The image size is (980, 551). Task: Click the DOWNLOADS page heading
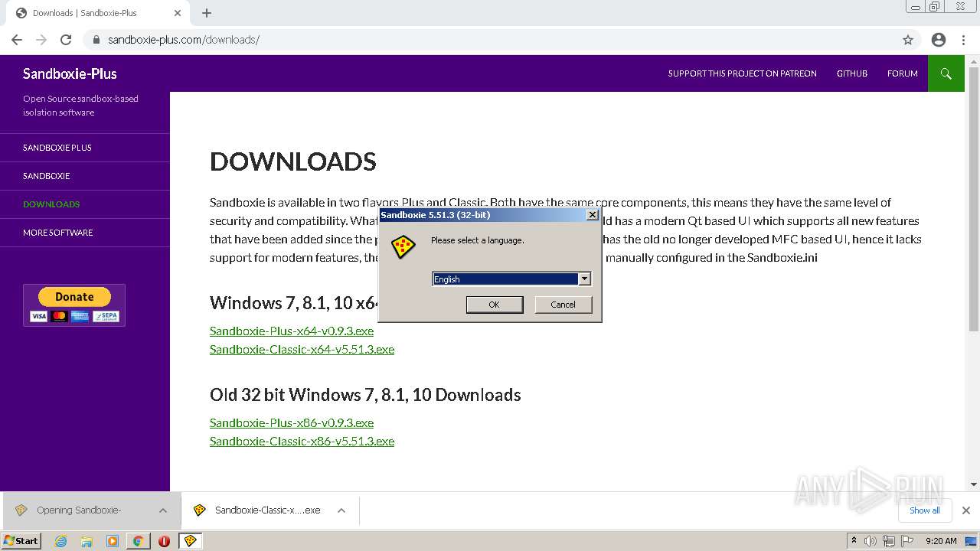293,161
